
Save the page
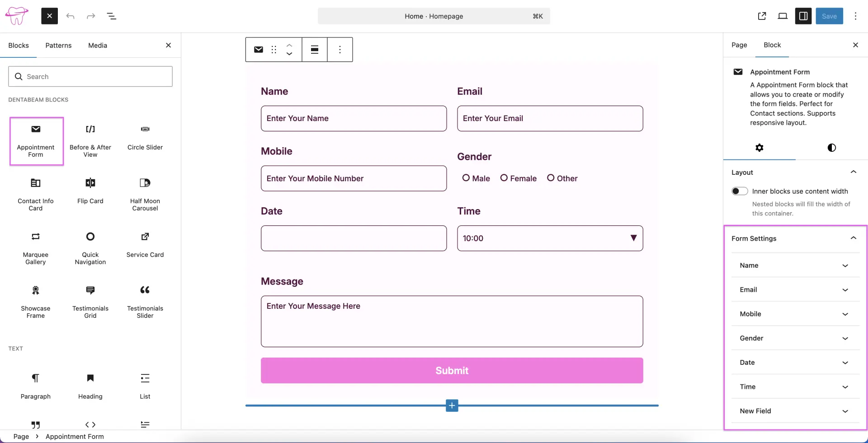pos(829,16)
